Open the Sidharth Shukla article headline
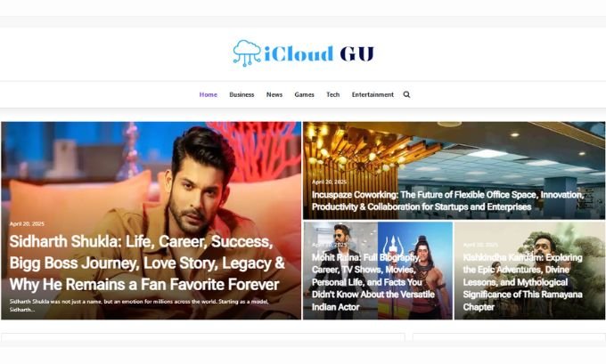Viewport: 606px width, 364px height. coord(147,263)
